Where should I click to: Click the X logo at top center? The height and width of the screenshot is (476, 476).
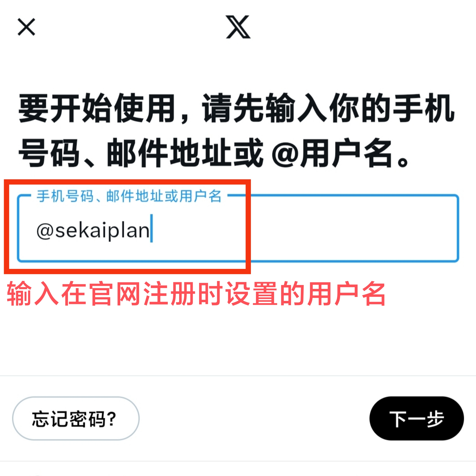point(238,27)
